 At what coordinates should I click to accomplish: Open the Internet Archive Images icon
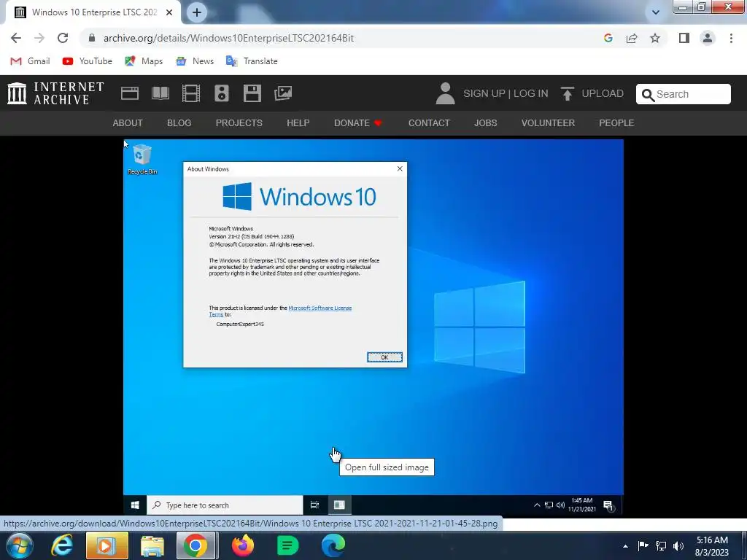[x=283, y=93]
